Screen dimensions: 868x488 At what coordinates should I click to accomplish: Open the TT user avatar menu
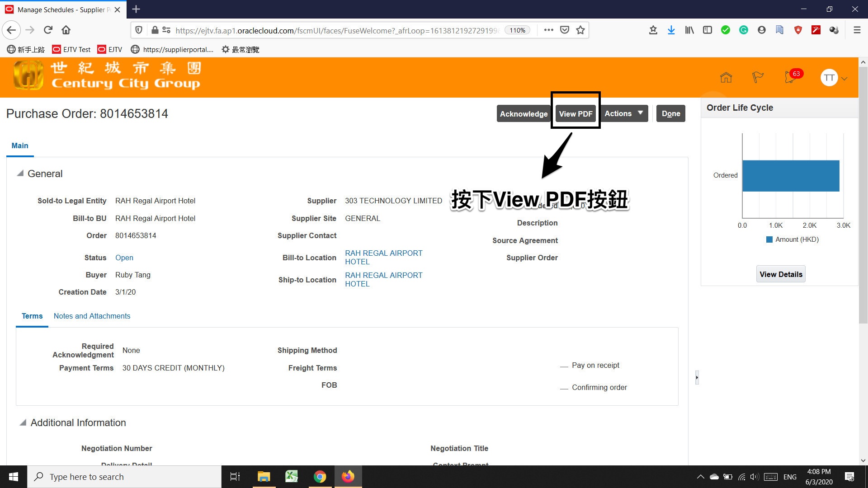click(829, 78)
